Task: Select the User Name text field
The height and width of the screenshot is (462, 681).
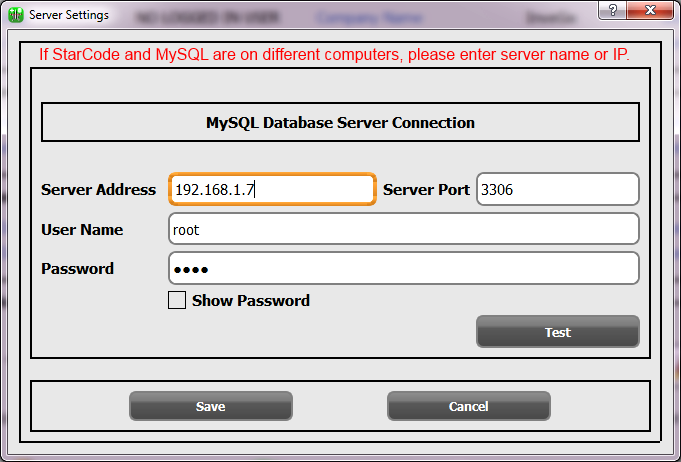Action: pos(403,229)
